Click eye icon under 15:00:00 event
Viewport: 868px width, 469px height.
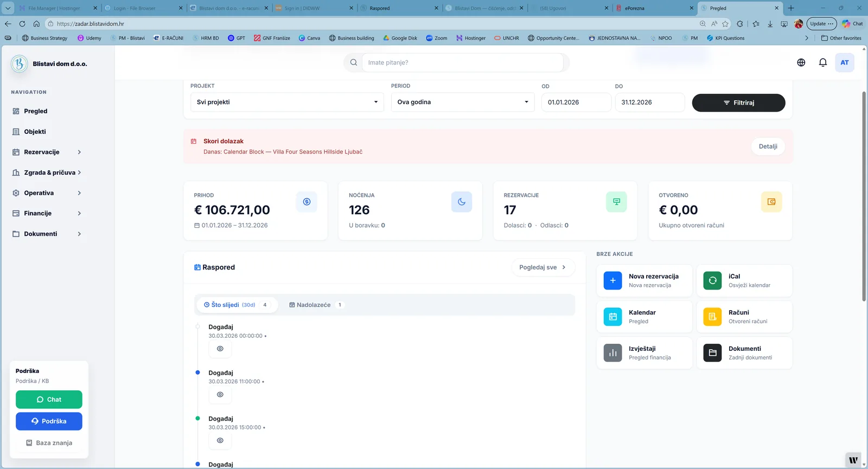click(x=220, y=440)
